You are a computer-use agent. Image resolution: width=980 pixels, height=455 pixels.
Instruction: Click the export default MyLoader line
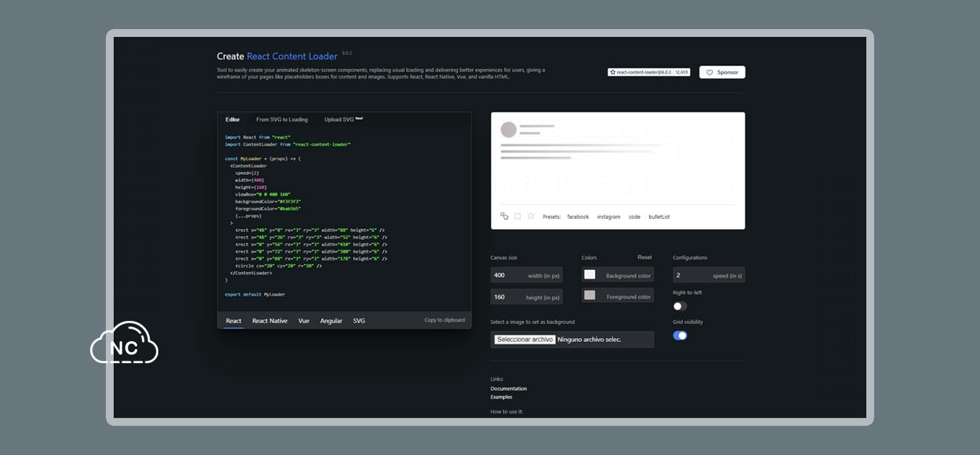(255, 294)
